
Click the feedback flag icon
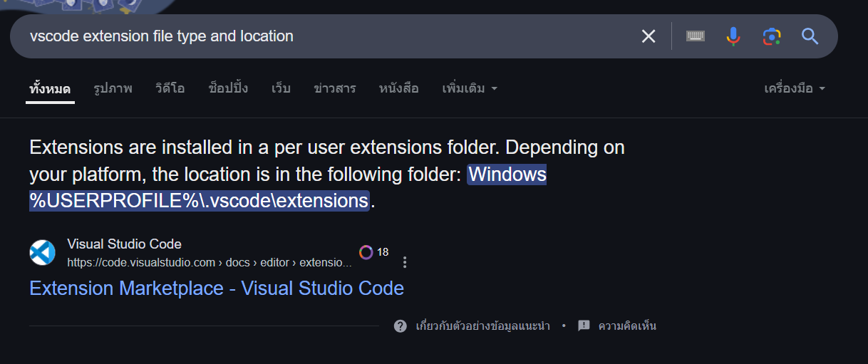pyautogui.click(x=584, y=326)
